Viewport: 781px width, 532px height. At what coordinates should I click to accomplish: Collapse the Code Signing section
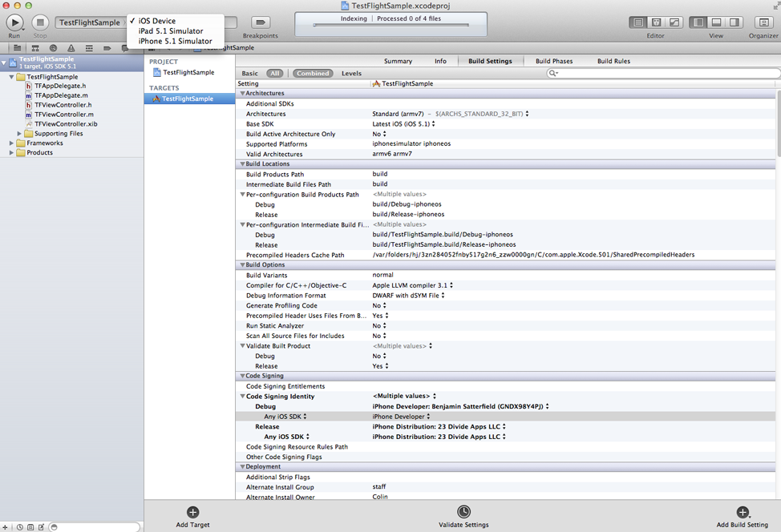pos(243,377)
